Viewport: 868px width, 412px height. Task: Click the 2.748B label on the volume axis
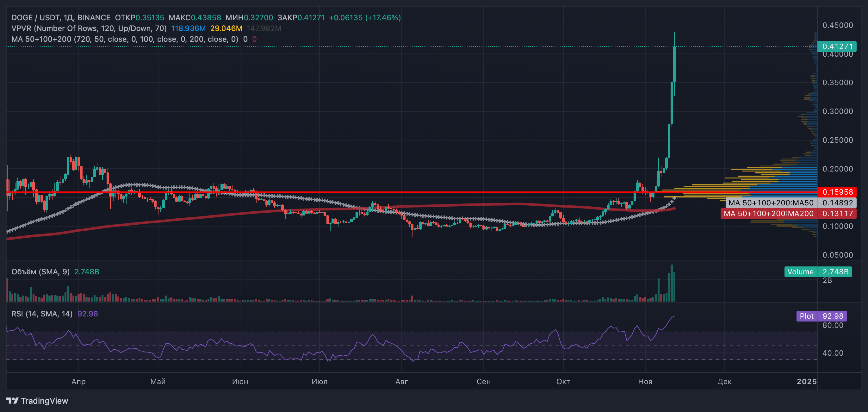pos(835,272)
